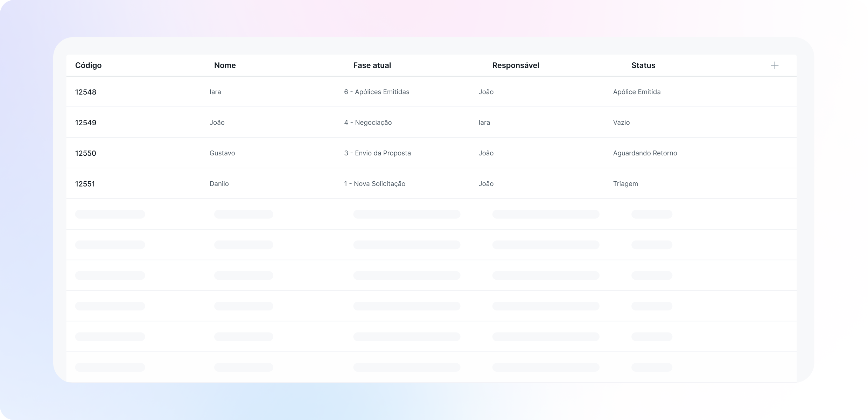Click the 'Vazio' status cell
Viewport: 868px width, 420px height.
click(x=621, y=122)
